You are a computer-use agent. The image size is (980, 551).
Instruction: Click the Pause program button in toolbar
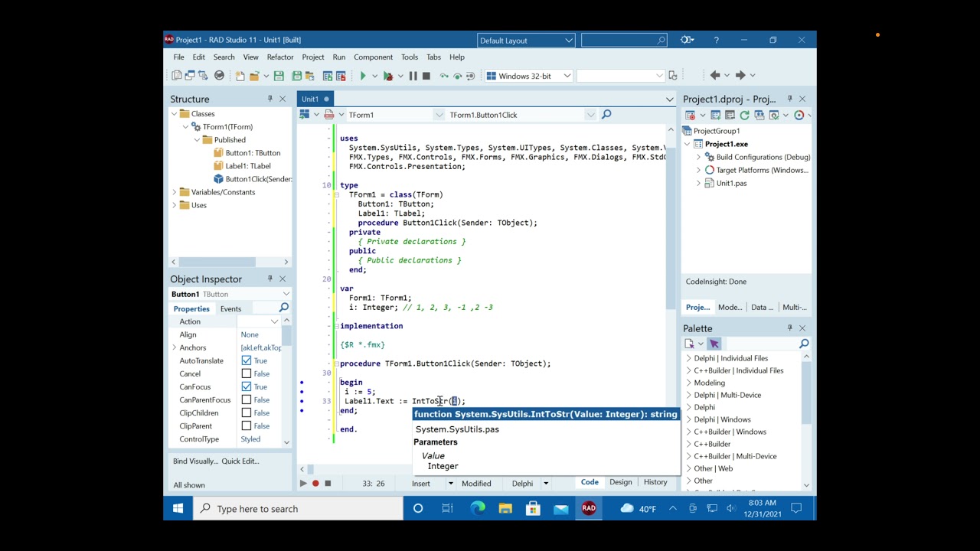click(413, 76)
